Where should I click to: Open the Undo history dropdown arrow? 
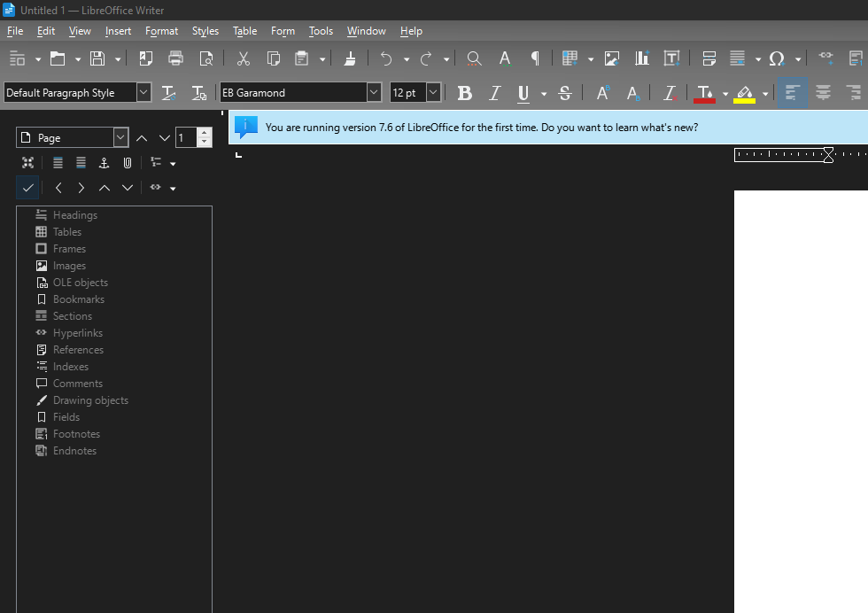click(x=407, y=59)
